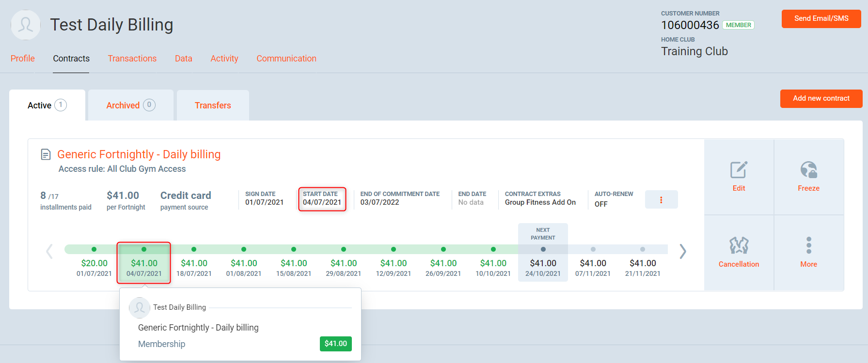Click the Edit contract pencil icon

coord(739,170)
